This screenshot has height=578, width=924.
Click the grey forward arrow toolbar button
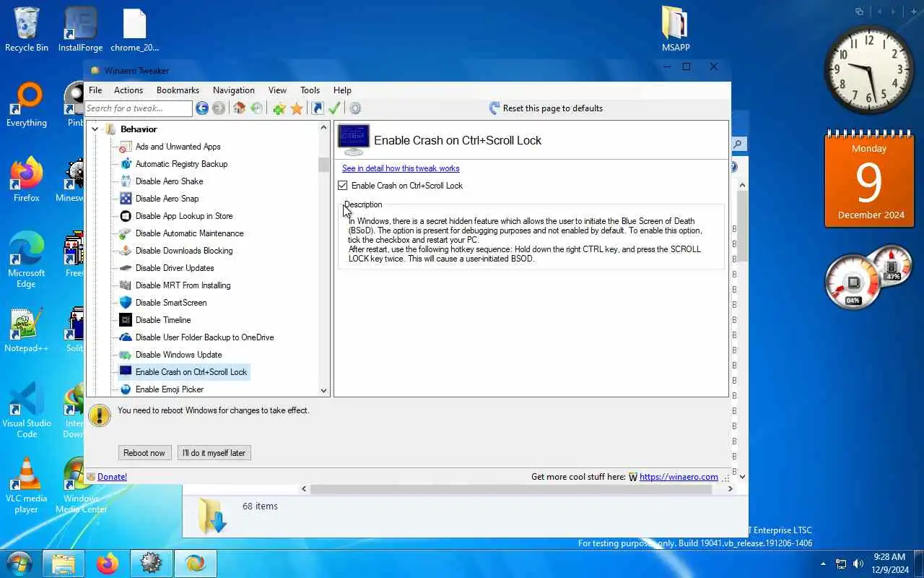pos(219,108)
